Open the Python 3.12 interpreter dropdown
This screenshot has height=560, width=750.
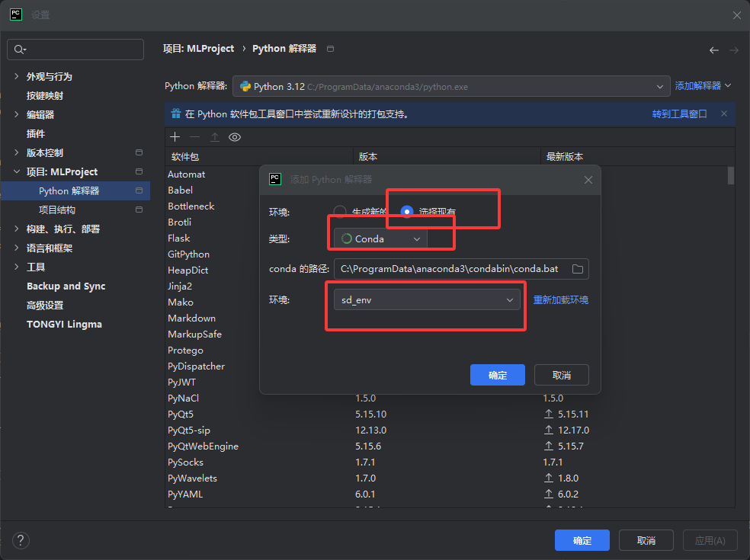(451, 87)
